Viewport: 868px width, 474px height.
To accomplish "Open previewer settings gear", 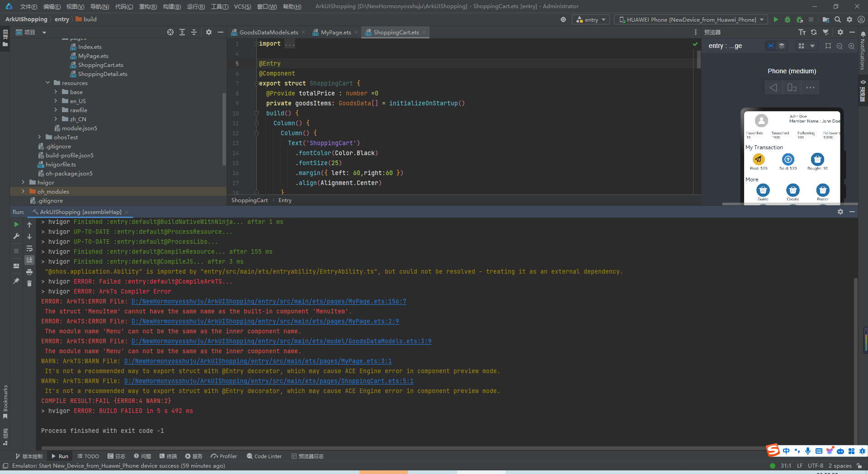I will (x=840, y=32).
